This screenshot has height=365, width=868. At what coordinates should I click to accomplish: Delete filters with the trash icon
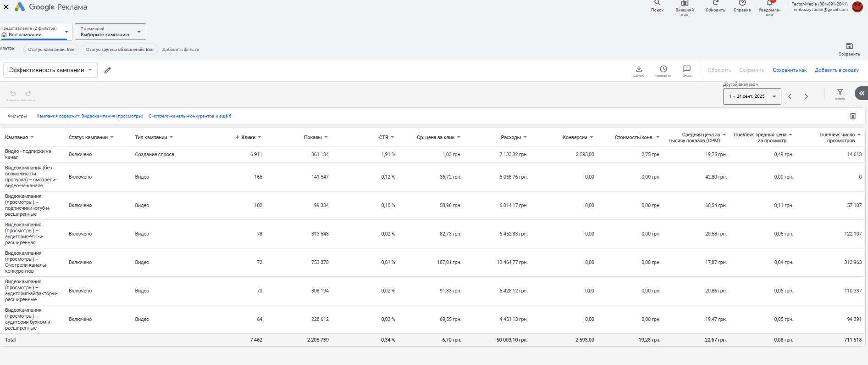[853, 116]
